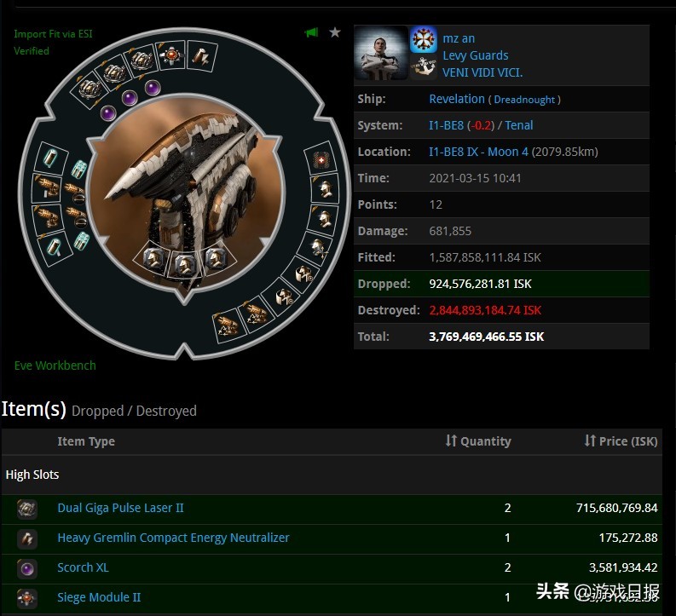Click the Levy Guards corporation logo
Screen dimensions: 676x616
coord(423,39)
